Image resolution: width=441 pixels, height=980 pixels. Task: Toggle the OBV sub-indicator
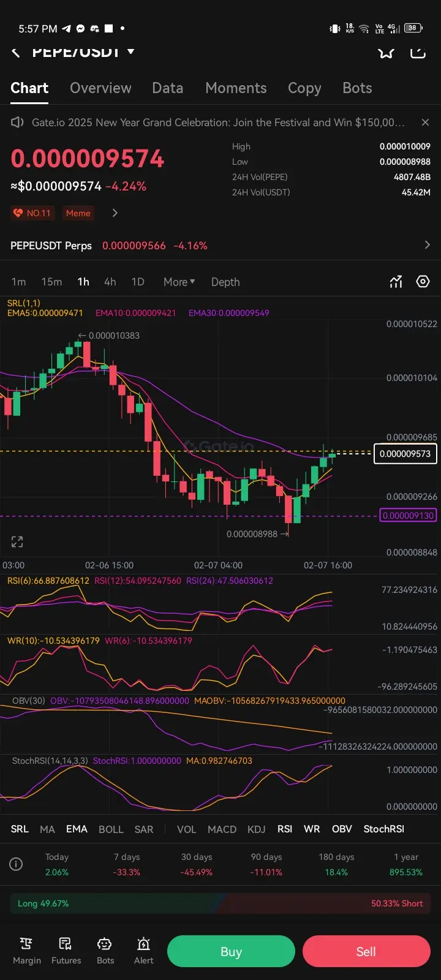pyautogui.click(x=342, y=829)
